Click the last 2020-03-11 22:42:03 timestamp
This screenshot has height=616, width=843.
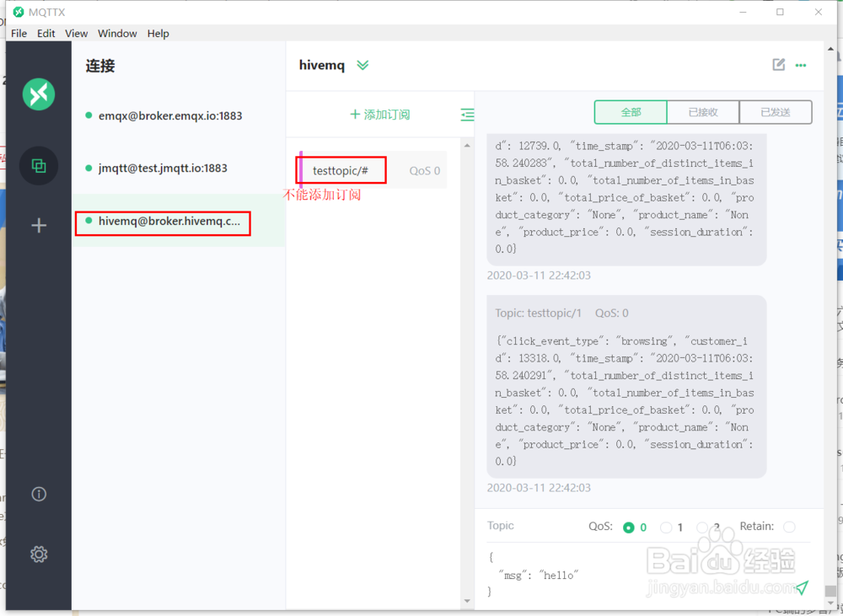click(539, 488)
